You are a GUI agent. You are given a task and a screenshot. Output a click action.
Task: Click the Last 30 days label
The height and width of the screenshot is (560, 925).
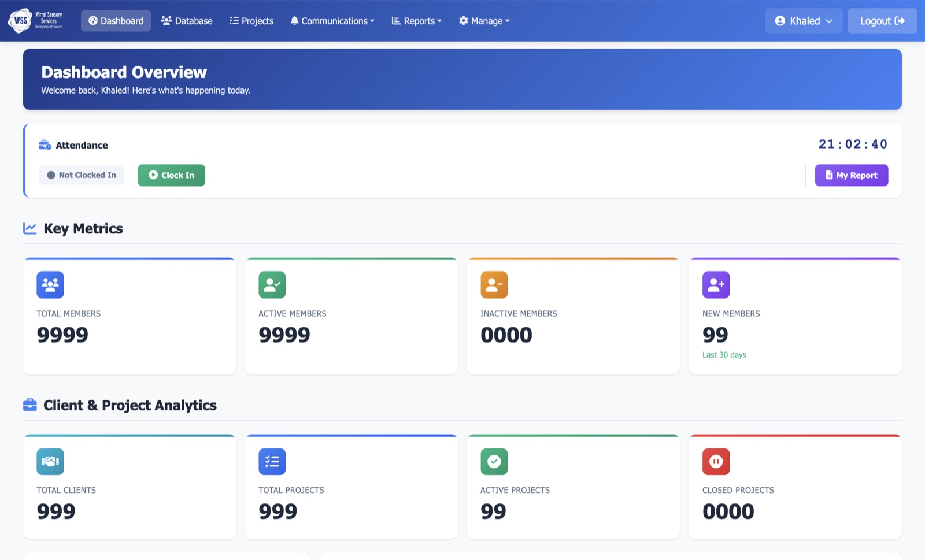(724, 355)
